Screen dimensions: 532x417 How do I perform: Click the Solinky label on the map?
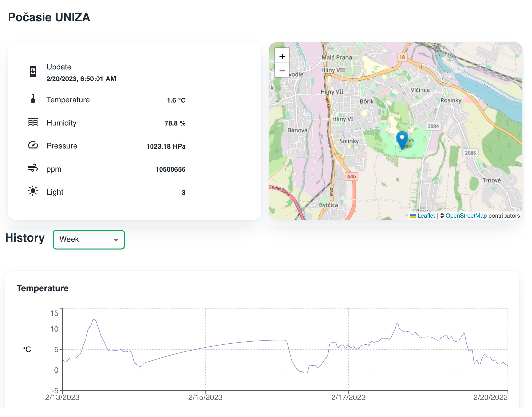349,141
